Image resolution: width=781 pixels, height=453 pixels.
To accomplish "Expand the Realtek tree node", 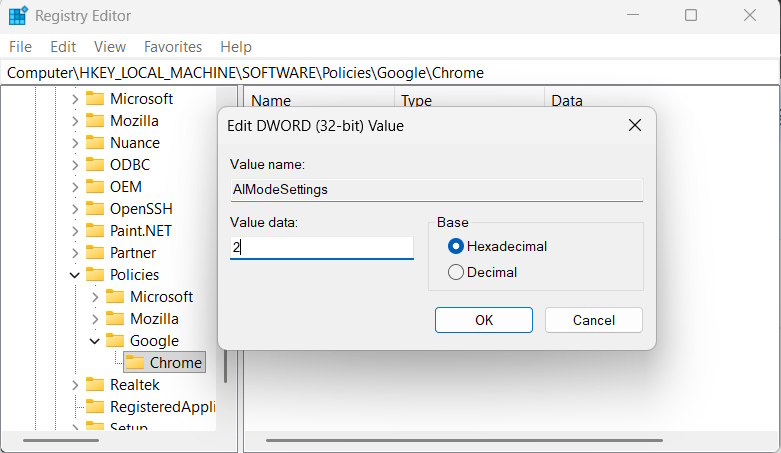I will (x=75, y=384).
